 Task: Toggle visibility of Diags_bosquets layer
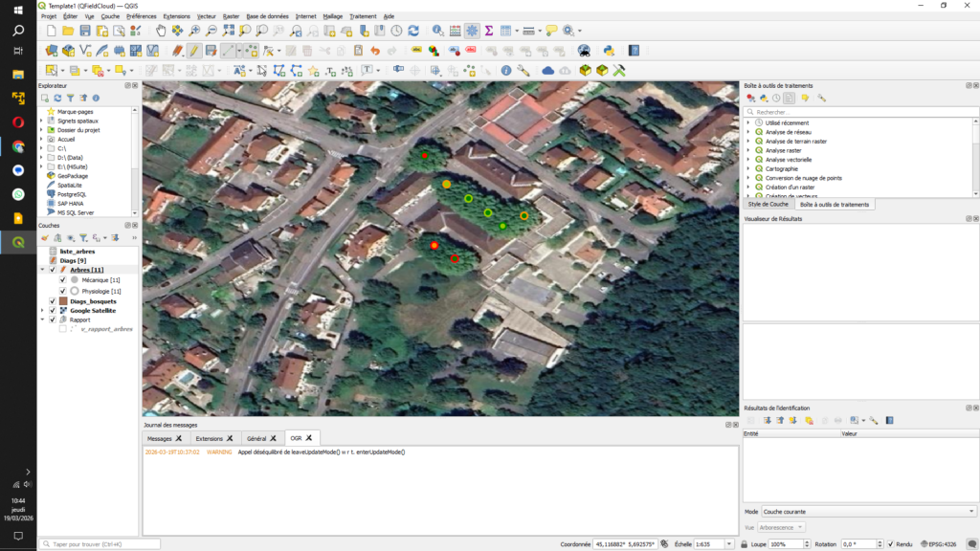53,301
